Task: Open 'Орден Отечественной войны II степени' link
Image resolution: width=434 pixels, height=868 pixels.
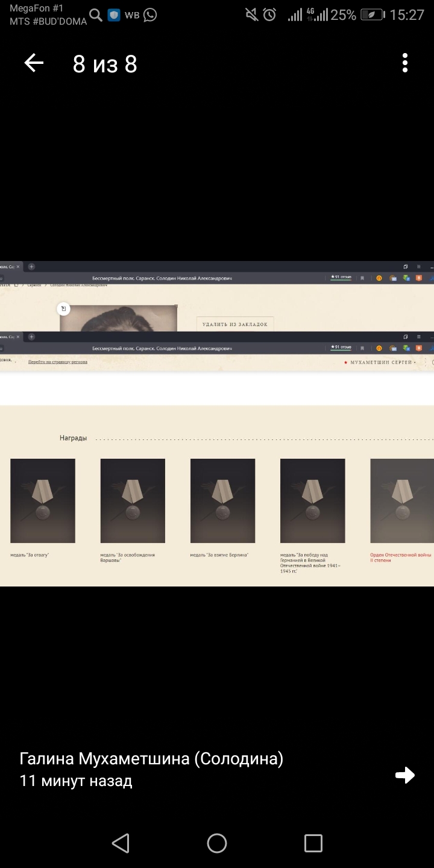Action: [400, 558]
